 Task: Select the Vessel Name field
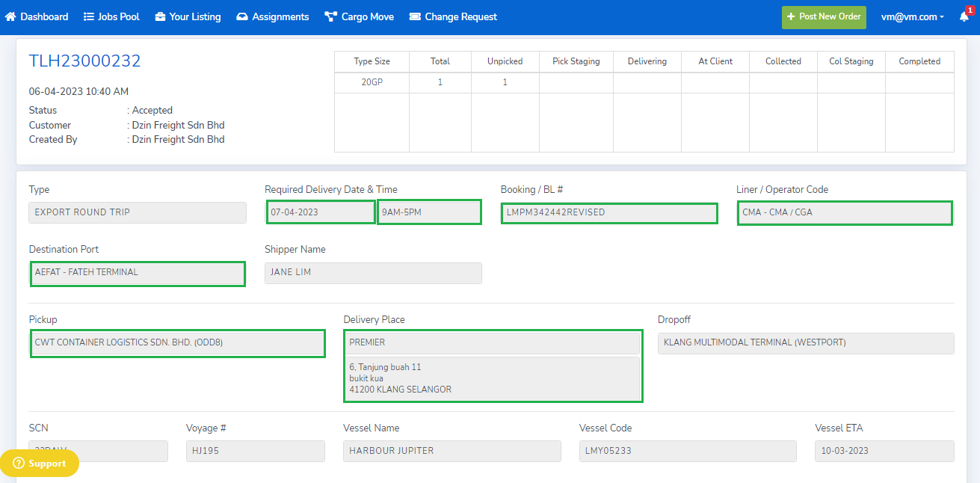click(452, 451)
